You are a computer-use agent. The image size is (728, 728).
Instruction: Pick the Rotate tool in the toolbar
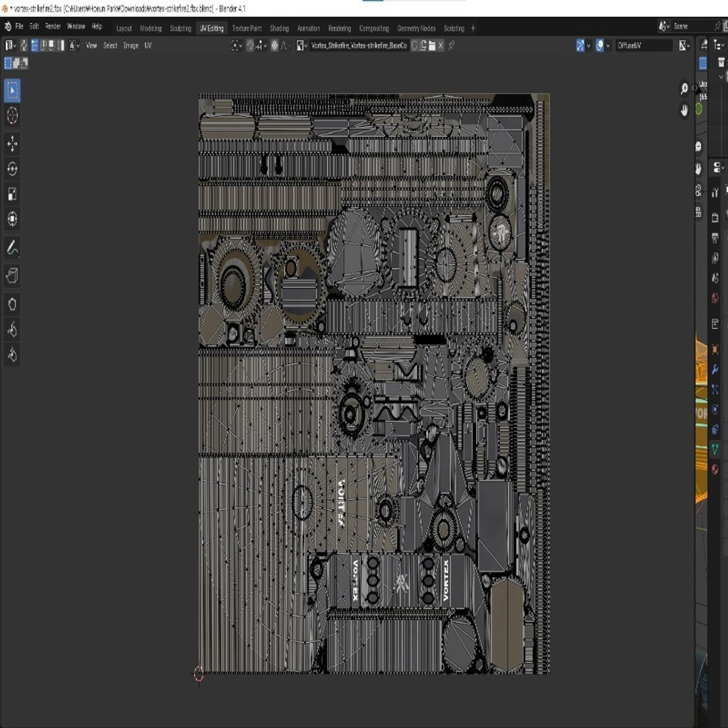tap(12, 169)
